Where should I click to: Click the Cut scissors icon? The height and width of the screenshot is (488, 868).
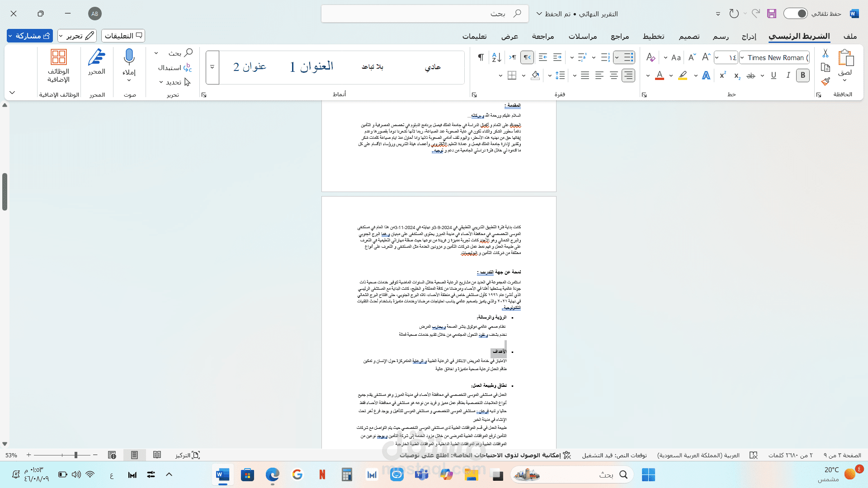826,53
